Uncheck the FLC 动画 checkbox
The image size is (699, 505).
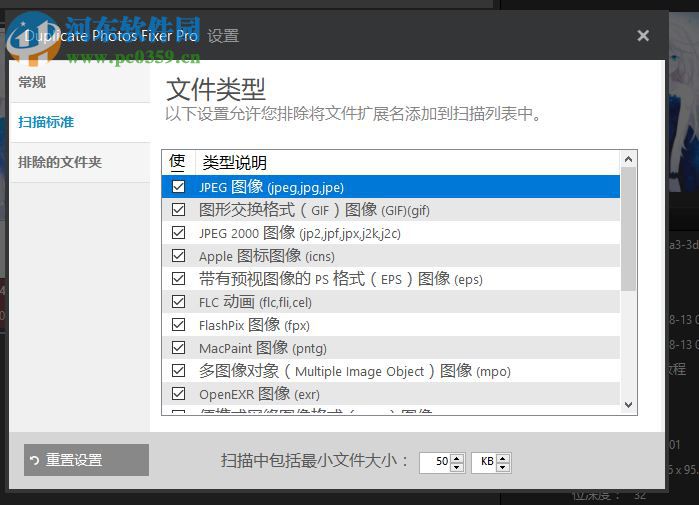pos(178,302)
